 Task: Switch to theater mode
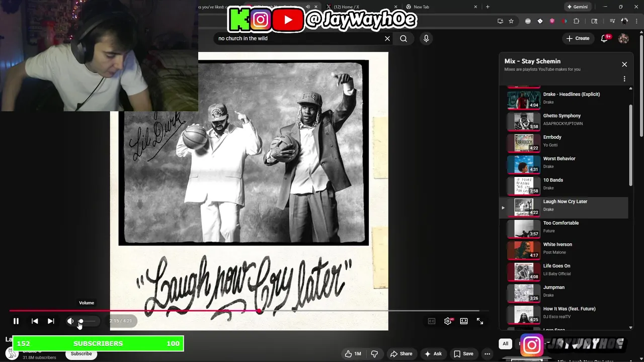pyautogui.click(x=464, y=321)
